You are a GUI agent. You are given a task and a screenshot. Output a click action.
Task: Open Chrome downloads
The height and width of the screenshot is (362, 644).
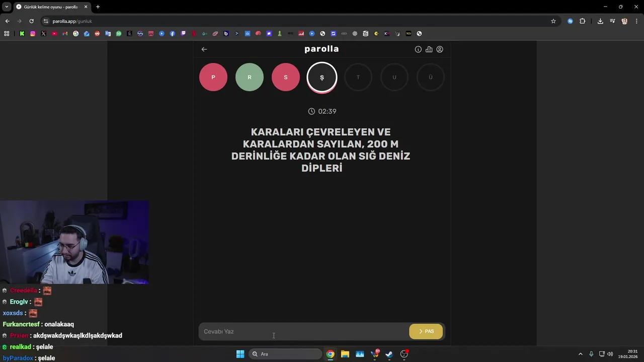coord(600,21)
